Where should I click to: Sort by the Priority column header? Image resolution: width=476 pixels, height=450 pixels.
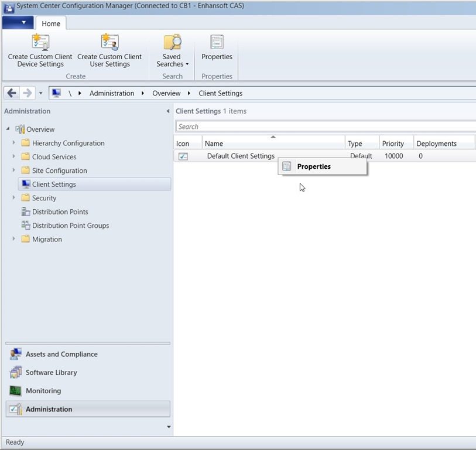(x=396, y=144)
